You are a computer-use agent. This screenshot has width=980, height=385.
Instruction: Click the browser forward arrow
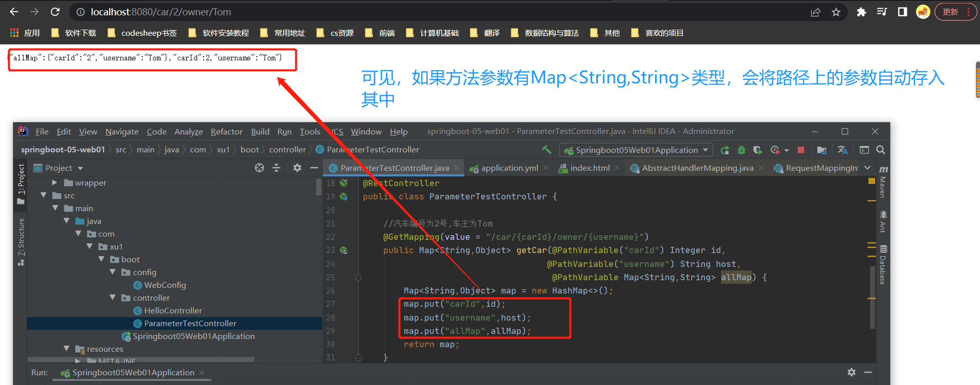pos(34,12)
